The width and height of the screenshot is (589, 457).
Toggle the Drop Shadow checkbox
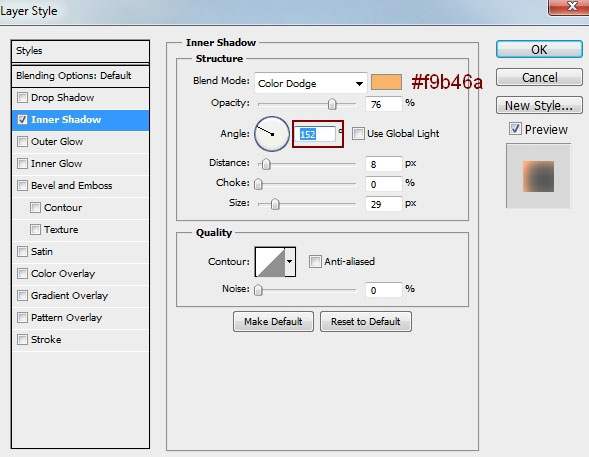click(x=22, y=98)
